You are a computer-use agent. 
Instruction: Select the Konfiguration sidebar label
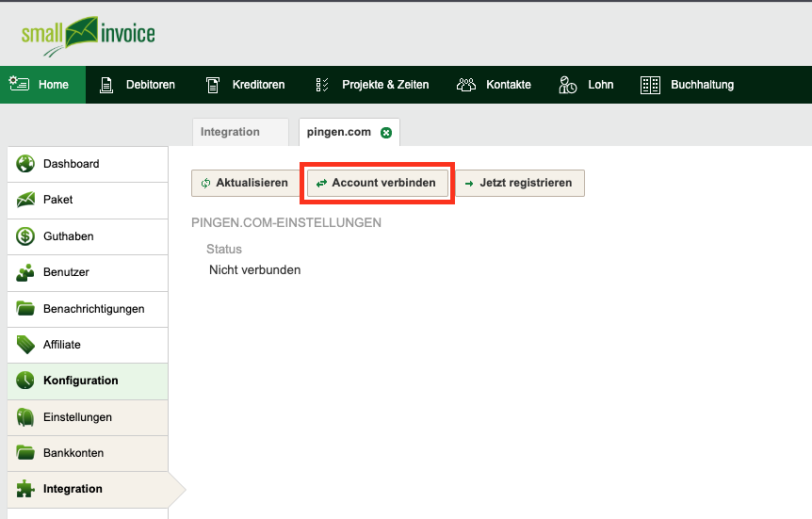click(x=81, y=381)
